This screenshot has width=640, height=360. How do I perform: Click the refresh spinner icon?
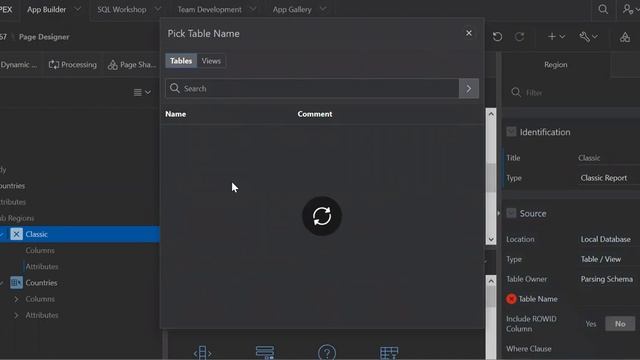click(322, 216)
